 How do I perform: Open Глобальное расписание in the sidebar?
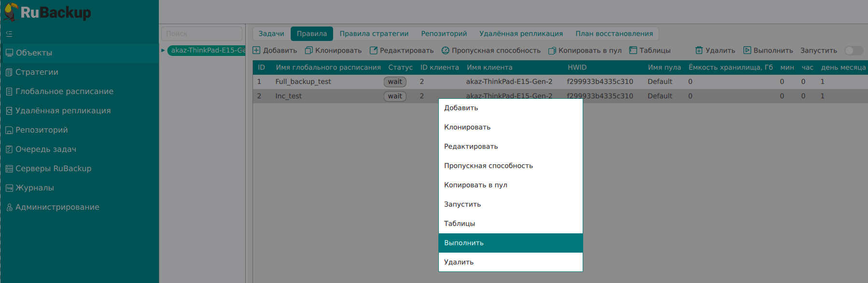(x=64, y=92)
